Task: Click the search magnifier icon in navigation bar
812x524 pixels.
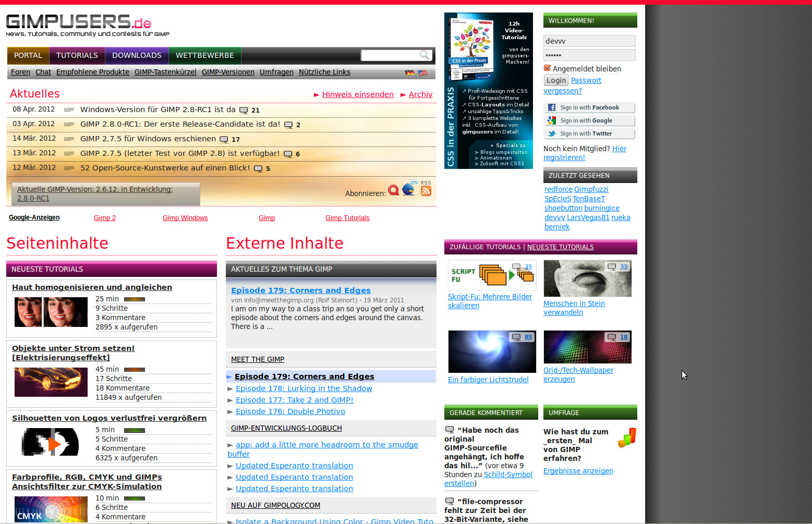Action: [425, 55]
